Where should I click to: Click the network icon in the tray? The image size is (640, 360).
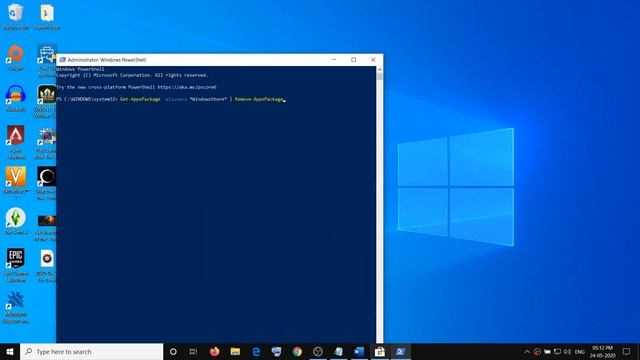557,351
